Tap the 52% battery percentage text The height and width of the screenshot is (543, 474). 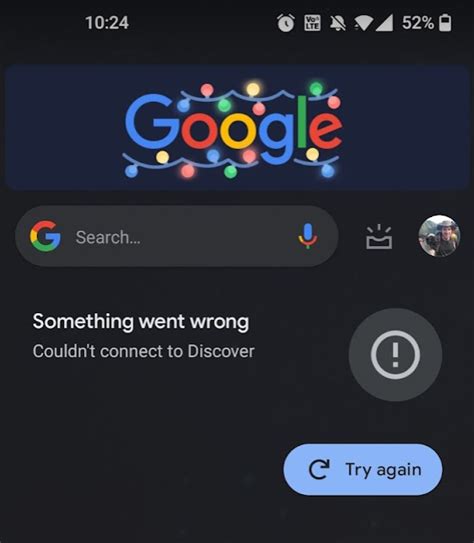[418, 23]
